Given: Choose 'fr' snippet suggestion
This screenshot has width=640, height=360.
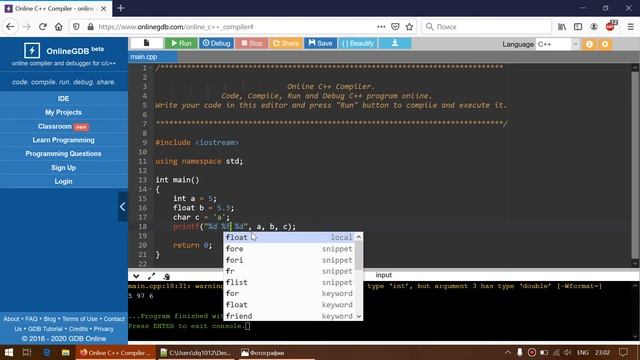Looking at the screenshot, I should coord(289,271).
